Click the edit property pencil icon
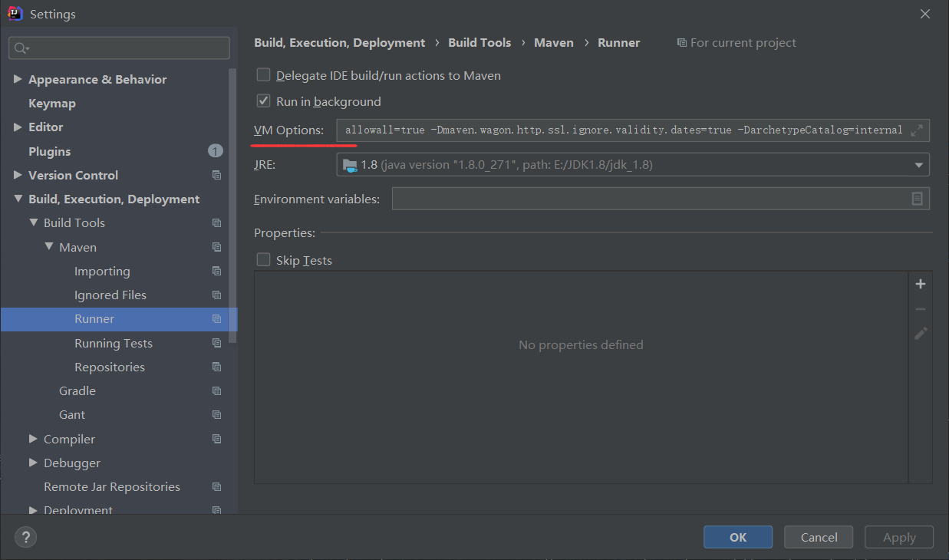Image resolution: width=949 pixels, height=560 pixels. [x=921, y=334]
